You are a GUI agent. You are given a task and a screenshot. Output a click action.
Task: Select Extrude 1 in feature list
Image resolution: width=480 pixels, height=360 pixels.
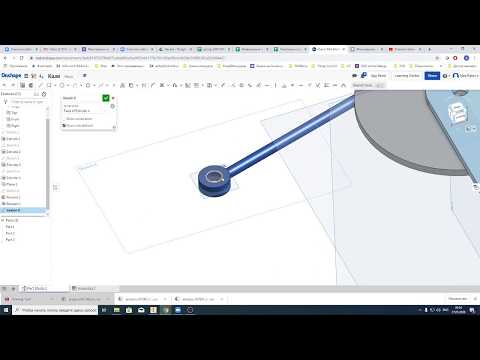[x=13, y=139]
